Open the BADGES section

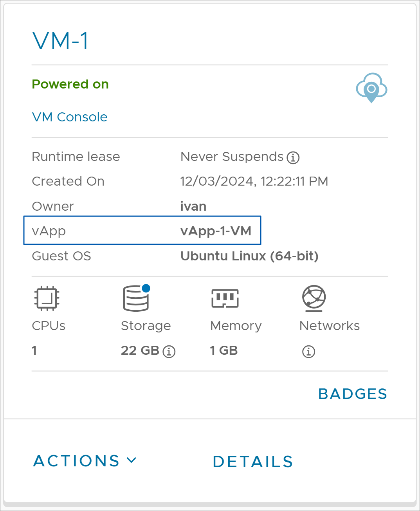click(x=353, y=394)
